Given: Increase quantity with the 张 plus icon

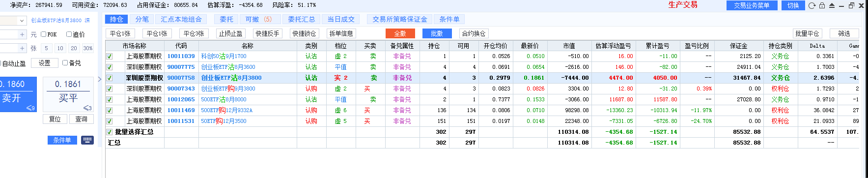Looking at the screenshot, I should click(22, 48).
